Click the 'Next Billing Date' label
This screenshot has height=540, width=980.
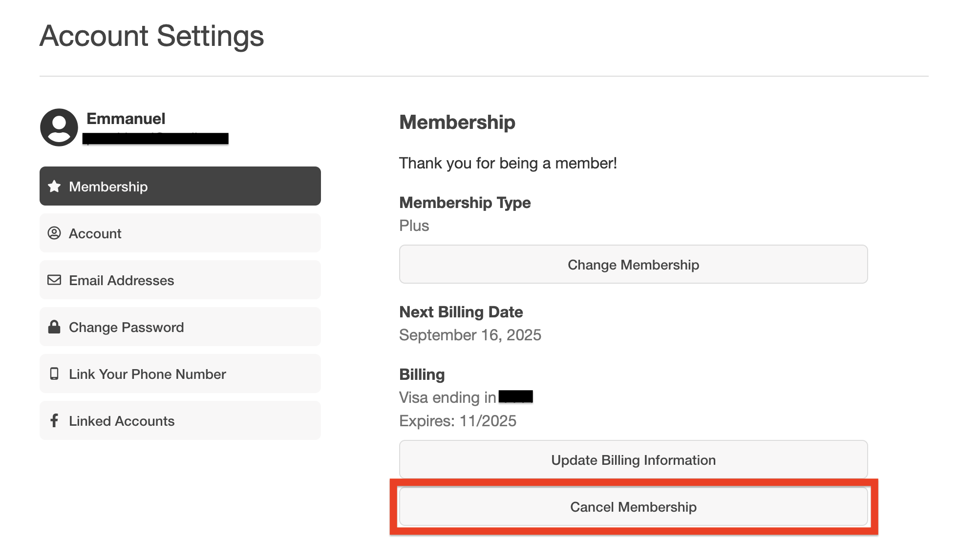tap(461, 312)
